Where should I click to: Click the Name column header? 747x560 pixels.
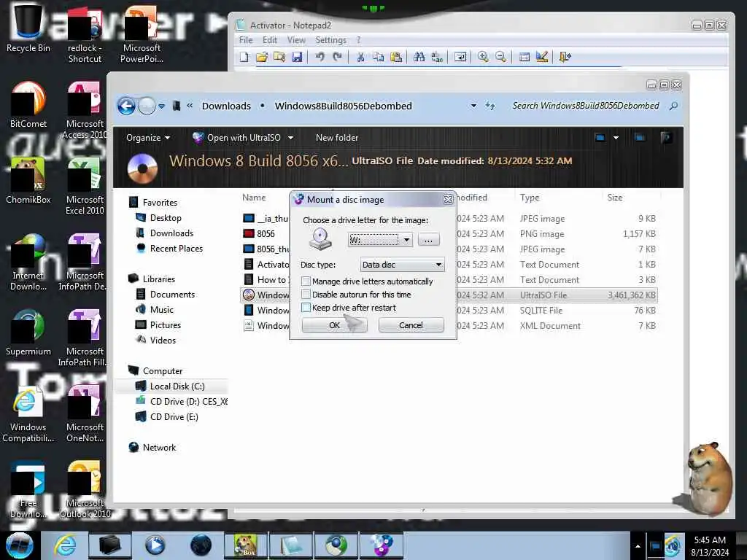pyautogui.click(x=254, y=197)
